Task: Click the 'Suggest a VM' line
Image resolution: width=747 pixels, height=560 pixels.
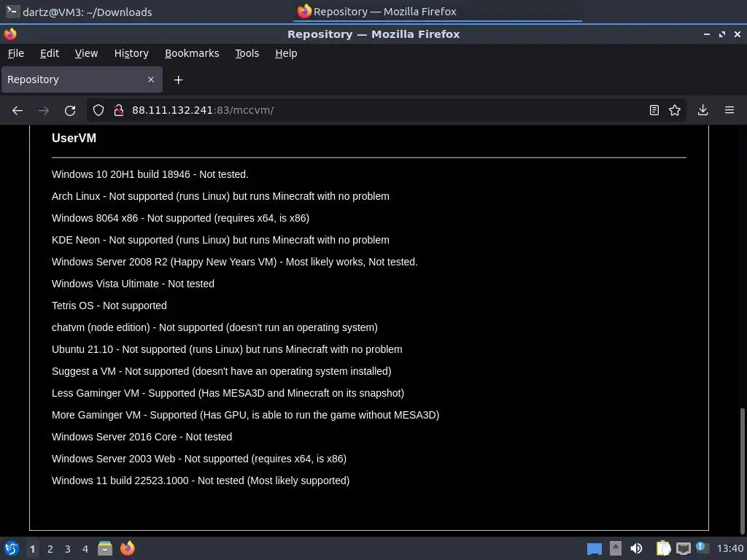Action: (x=222, y=371)
